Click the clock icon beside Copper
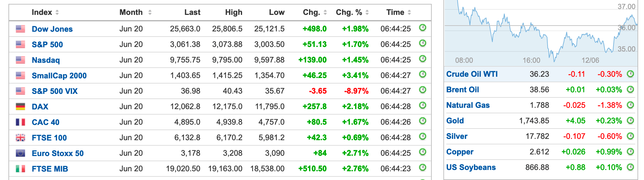The image size is (644, 180). tap(630, 152)
